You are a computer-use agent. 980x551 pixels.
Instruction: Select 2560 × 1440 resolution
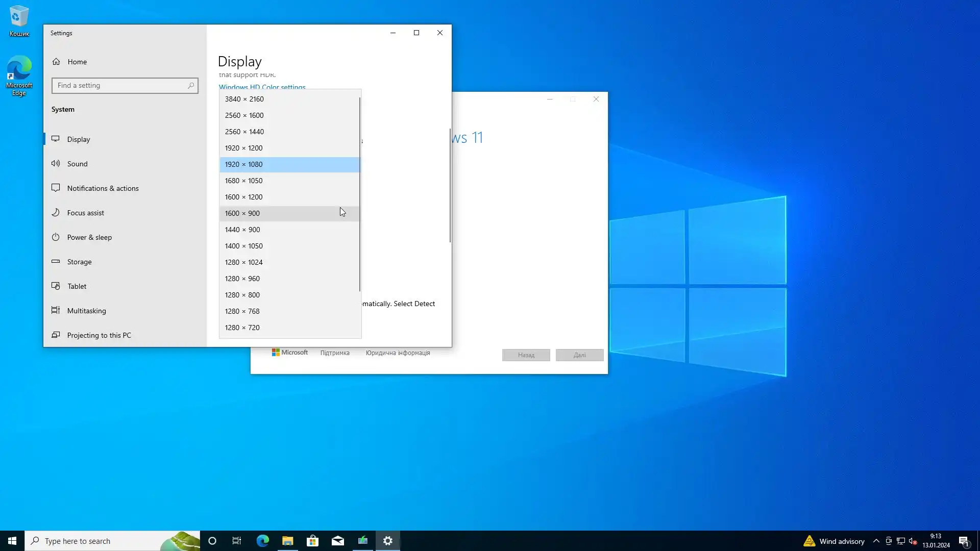coord(244,132)
